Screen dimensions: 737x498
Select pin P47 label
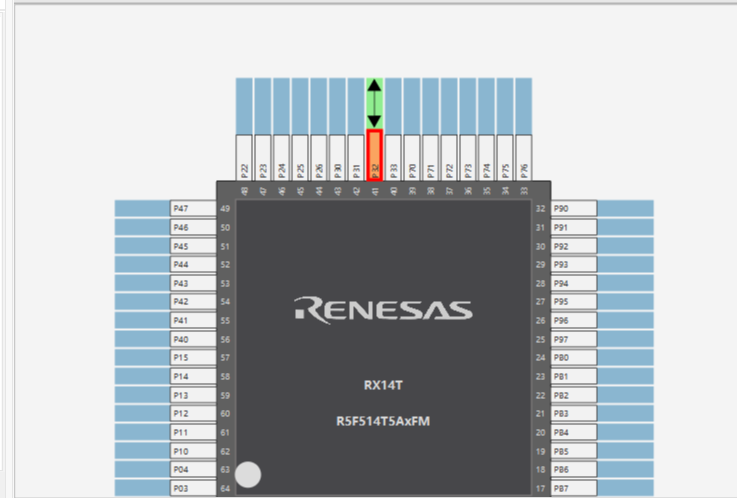[x=193, y=208]
